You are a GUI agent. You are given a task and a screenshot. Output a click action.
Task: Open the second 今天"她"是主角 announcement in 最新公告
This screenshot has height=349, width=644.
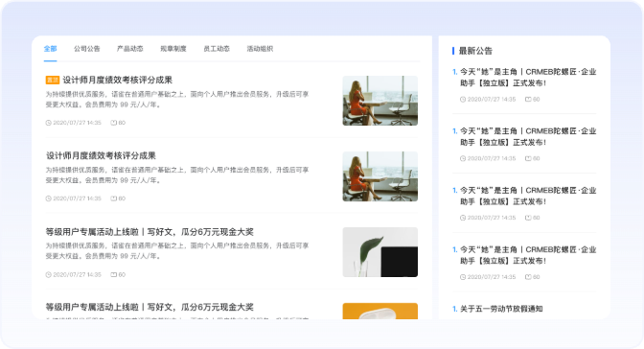[528, 136]
